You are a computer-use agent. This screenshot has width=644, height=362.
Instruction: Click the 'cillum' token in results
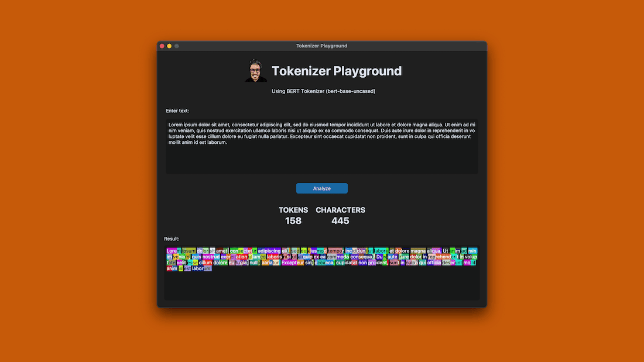point(205,263)
